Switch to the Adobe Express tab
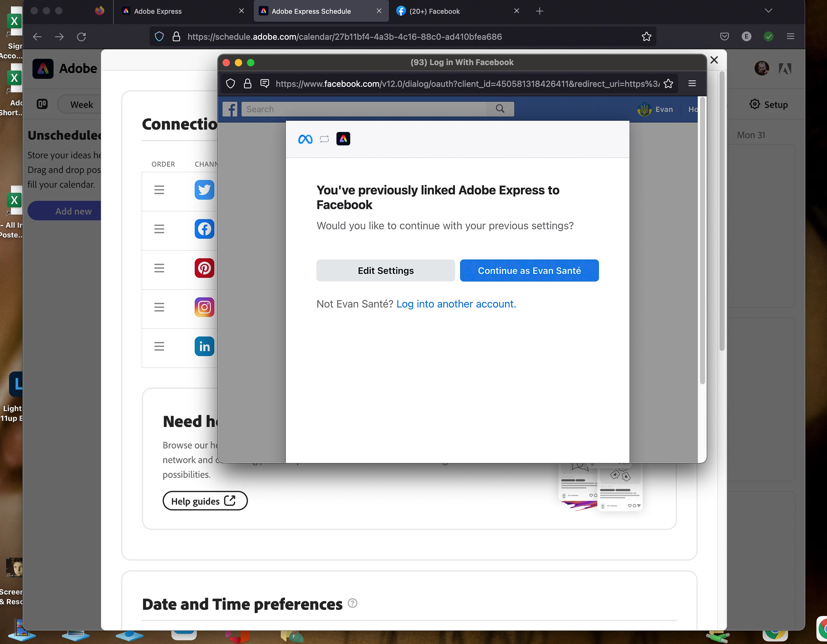The width and height of the screenshot is (827, 644). [x=158, y=11]
